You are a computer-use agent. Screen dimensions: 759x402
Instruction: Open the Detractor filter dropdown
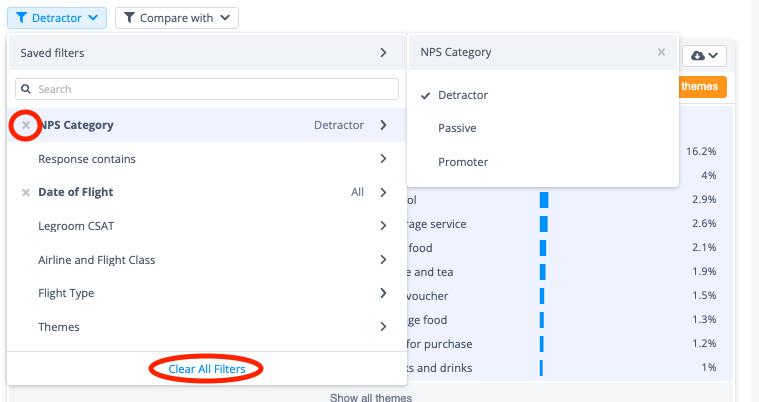coord(57,18)
